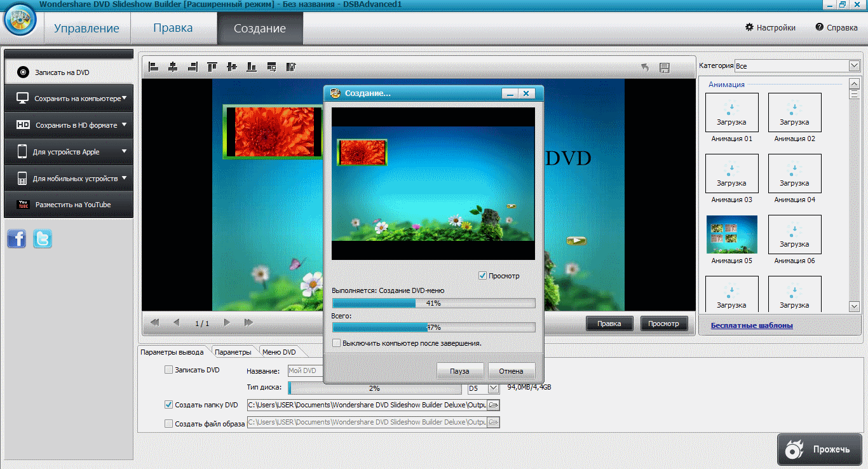Open the Меню DVD tab
The height and width of the screenshot is (469, 868).
coord(280,351)
